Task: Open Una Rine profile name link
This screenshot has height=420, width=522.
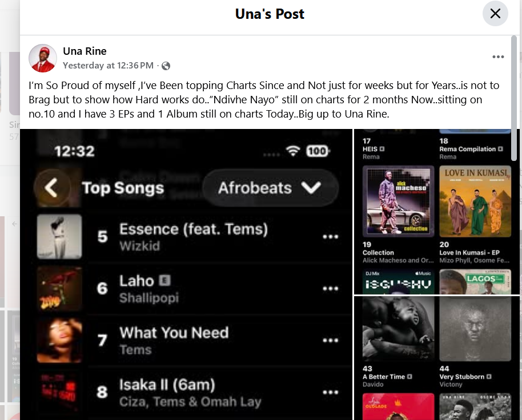Action: click(x=85, y=51)
